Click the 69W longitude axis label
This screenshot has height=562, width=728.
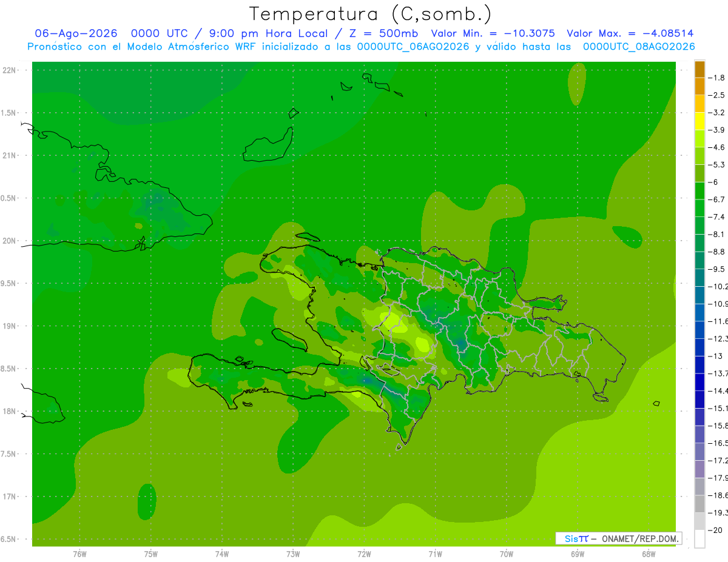578,554
